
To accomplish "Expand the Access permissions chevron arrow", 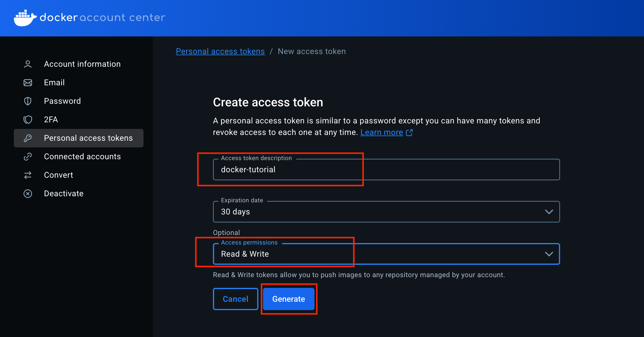I will coord(549,254).
